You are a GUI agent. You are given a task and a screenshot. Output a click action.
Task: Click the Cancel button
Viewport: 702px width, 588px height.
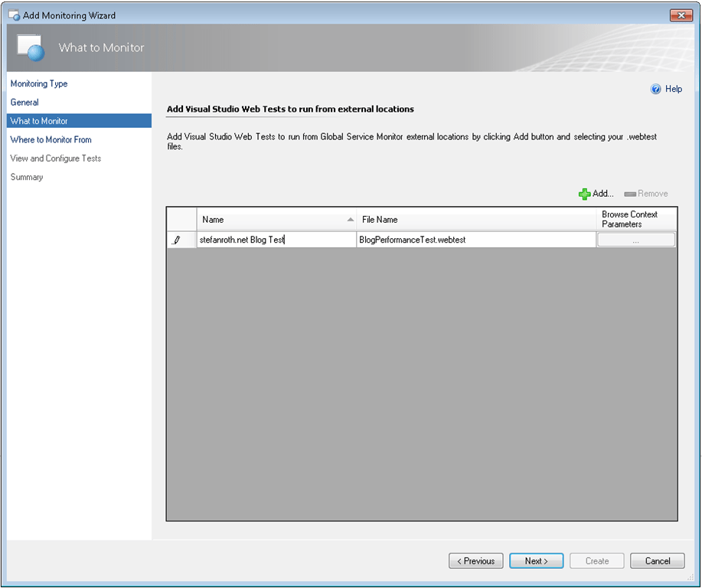658,560
